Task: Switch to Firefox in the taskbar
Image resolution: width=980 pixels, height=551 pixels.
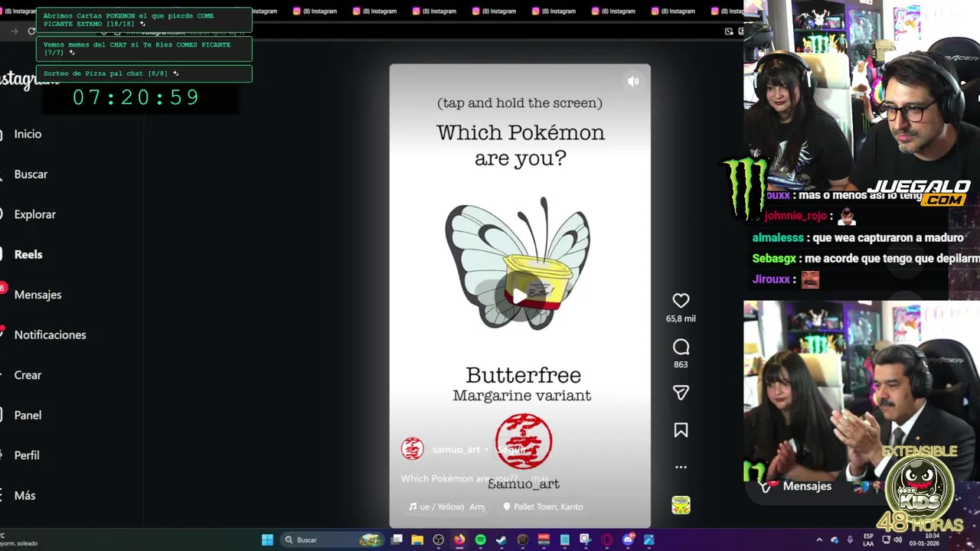Action: coord(459,540)
